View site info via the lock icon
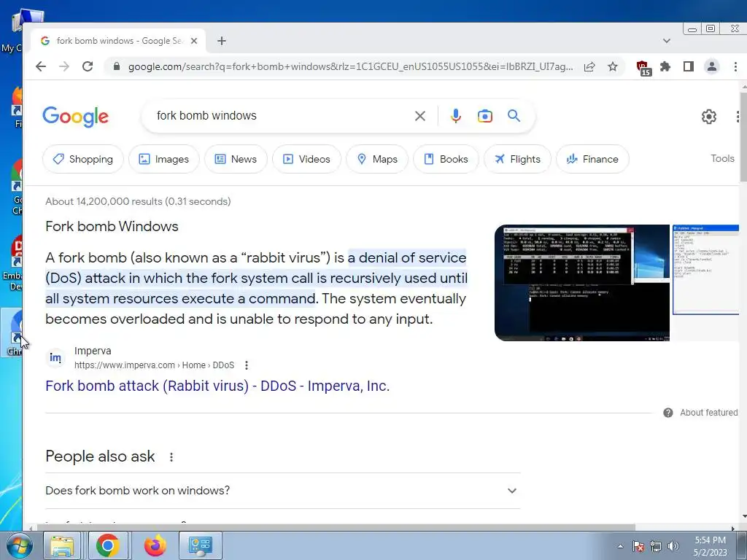747x560 pixels. click(117, 66)
